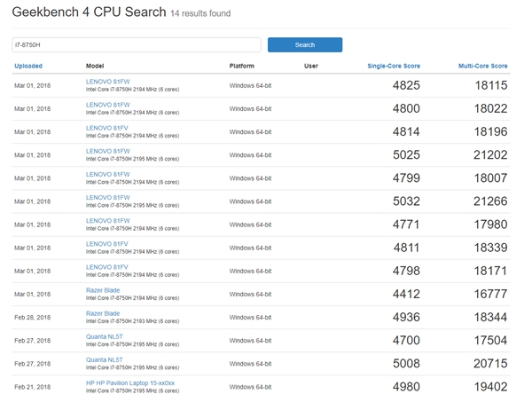Open LENOVO 81FW result scoring 4800 single-core
Image resolution: width=532 pixels, height=402 pixels.
click(x=108, y=105)
